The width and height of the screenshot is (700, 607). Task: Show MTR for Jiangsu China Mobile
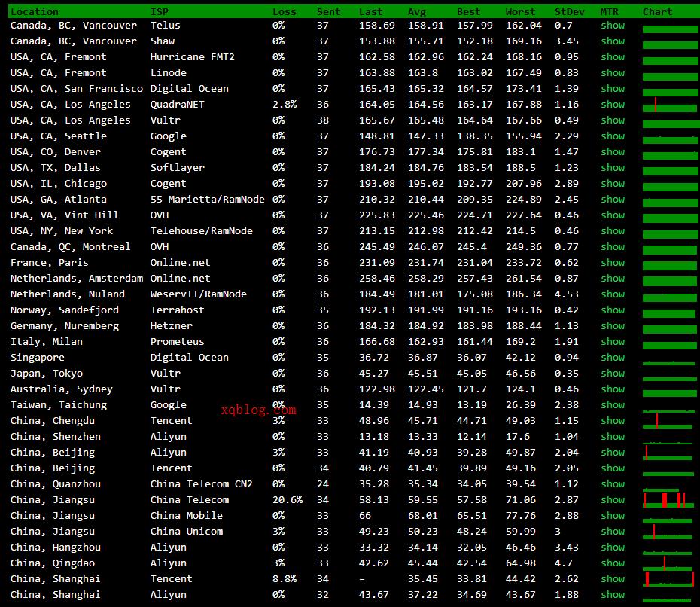[x=613, y=515]
